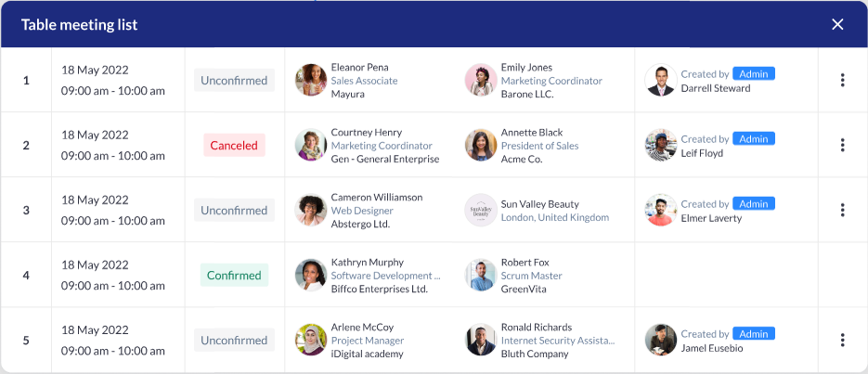Click Courtney Henry's avatar image
The image size is (868, 374).
(311, 145)
